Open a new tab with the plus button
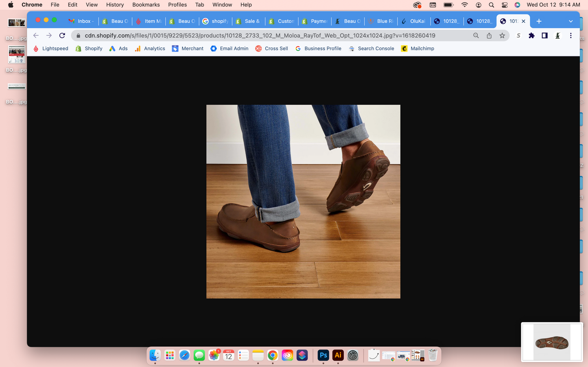The image size is (588, 367). pos(539,21)
